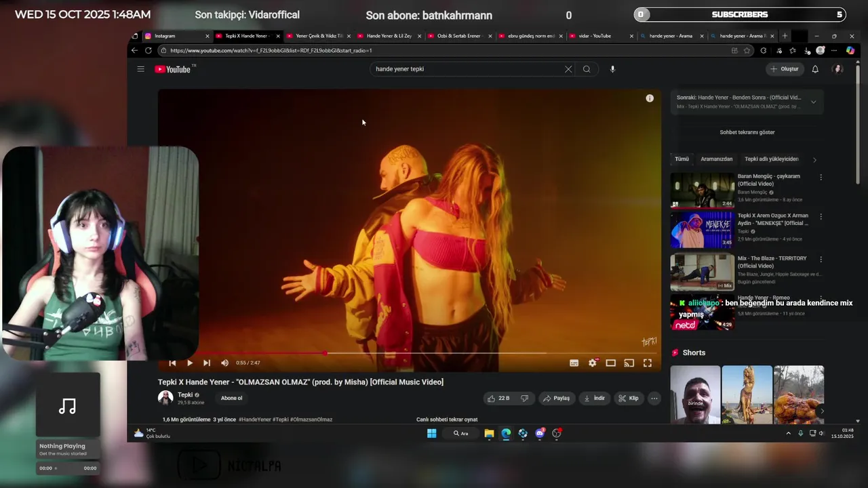Go to the YouTube home logo
Viewport: 868px width, 488px height.
tap(173, 69)
